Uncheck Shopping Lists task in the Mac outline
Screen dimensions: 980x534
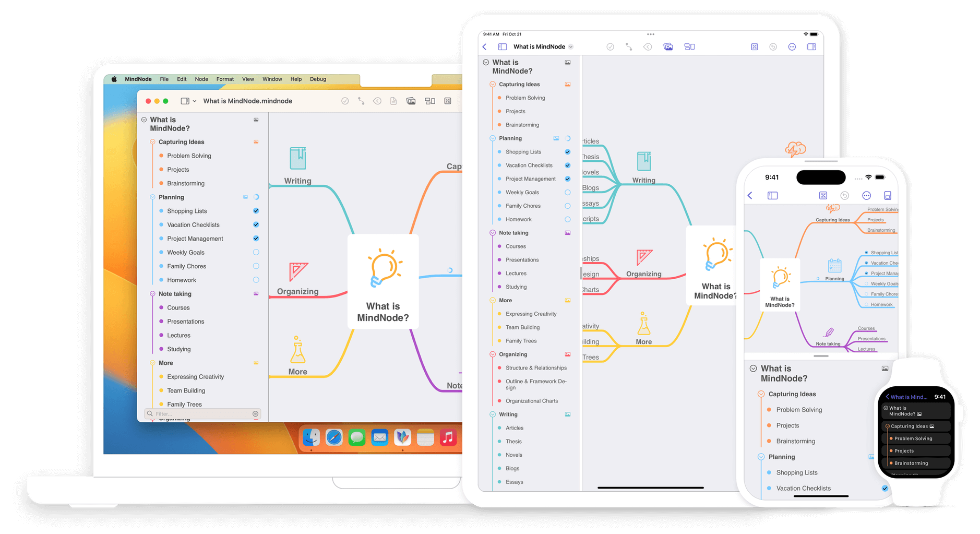256,211
